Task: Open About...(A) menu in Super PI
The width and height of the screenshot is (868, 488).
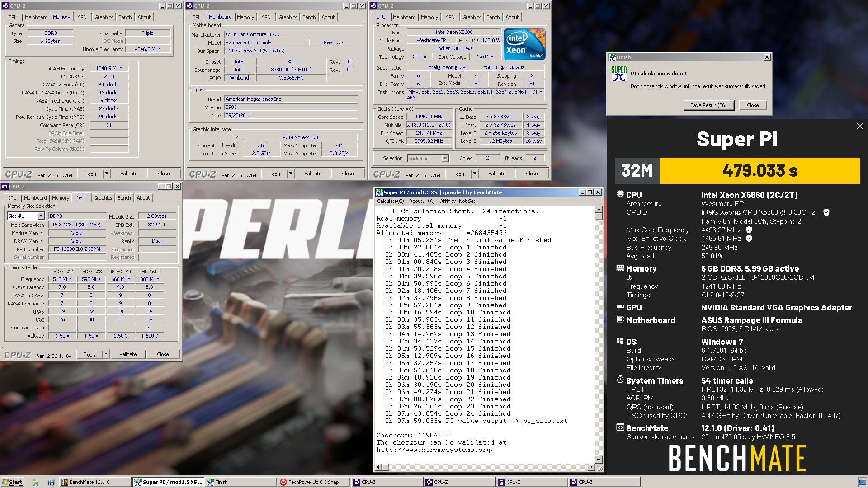Action: 422,201
